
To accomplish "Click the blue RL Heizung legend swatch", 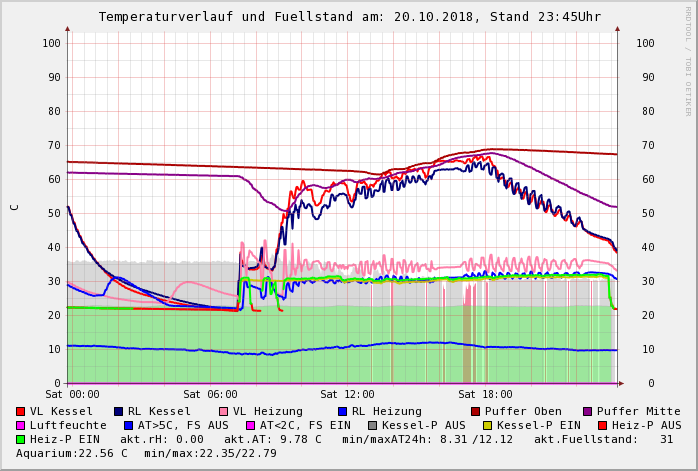I will click(342, 411).
